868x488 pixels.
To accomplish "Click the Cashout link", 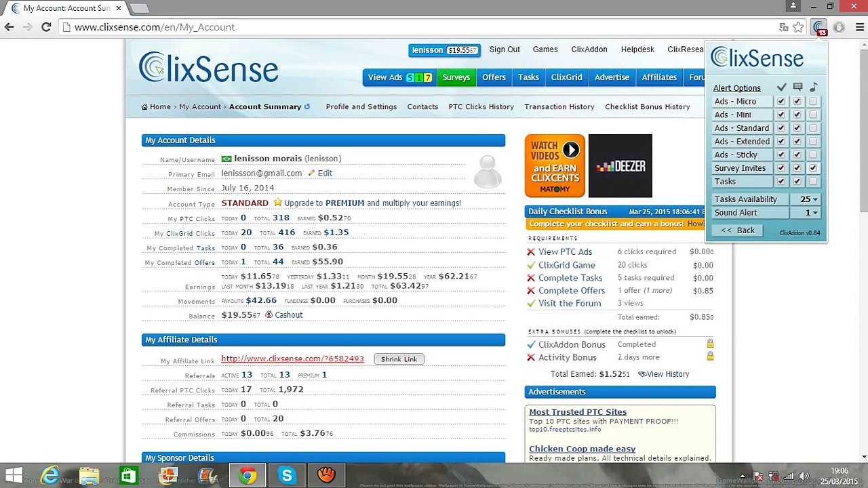I will click(x=289, y=314).
